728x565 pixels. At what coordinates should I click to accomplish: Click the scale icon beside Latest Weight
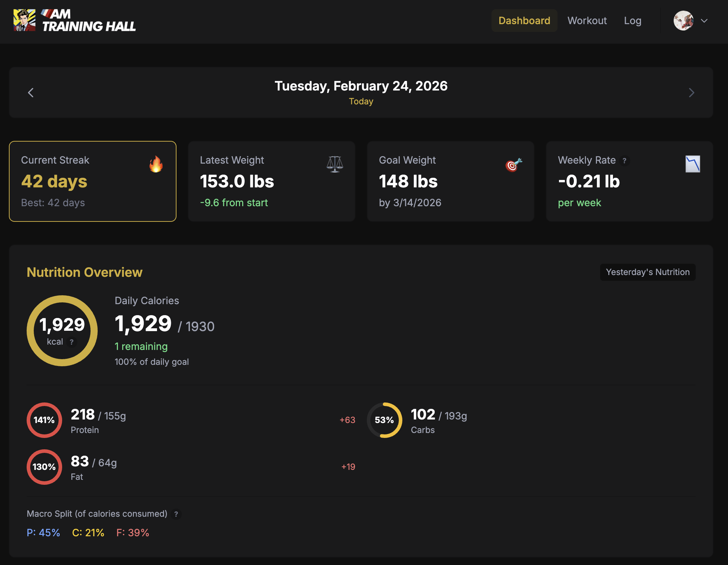(334, 164)
